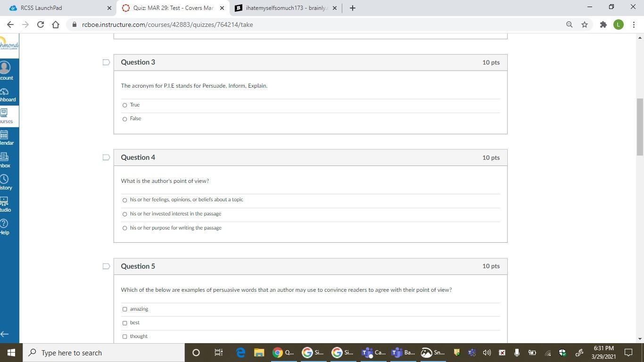
Task: Open Courses in the Canvas sidebar
Action: pyautogui.click(x=7, y=116)
